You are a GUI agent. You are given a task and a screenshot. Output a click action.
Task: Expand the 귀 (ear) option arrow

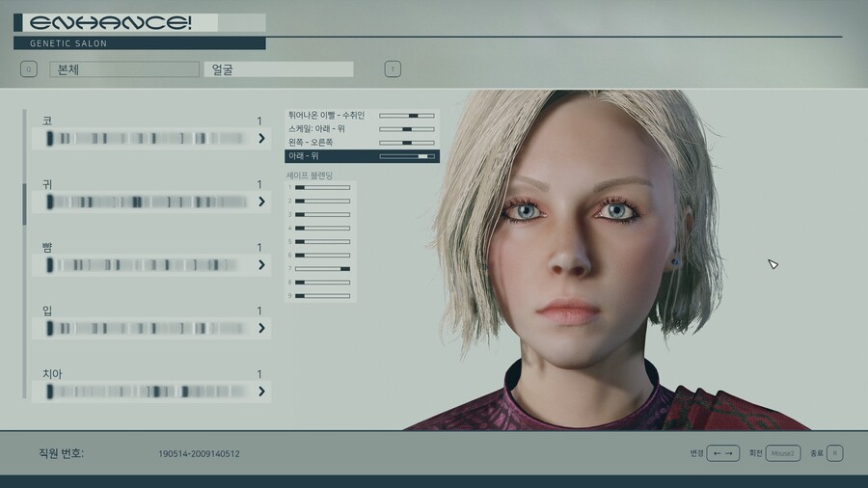pyautogui.click(x=261, y=202)
